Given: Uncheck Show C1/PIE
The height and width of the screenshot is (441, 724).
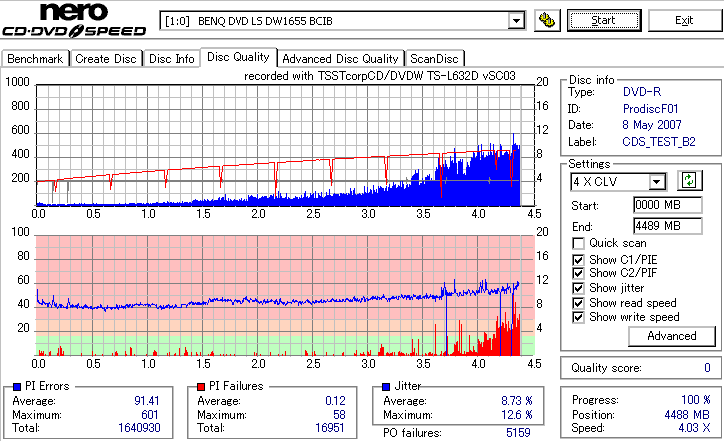Looking at the screenshot, I should click(x=578, y=260).
